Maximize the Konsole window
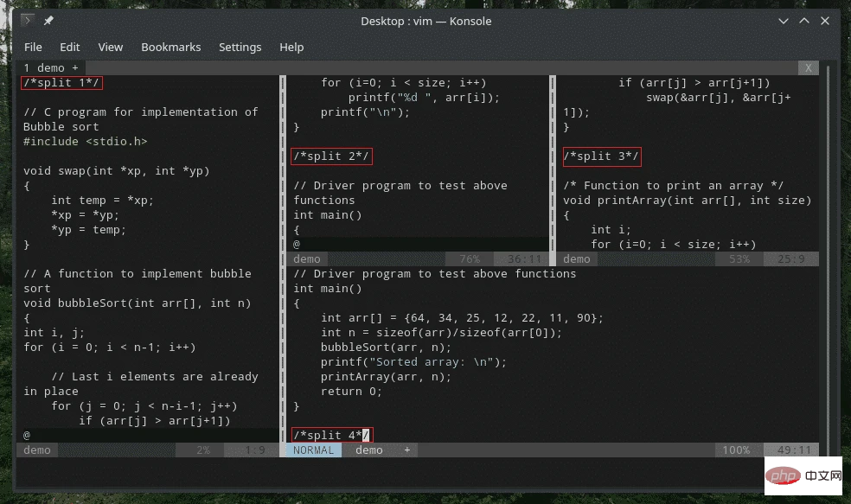Viewport: 851px width, 504px height. [x=803, y=21]
